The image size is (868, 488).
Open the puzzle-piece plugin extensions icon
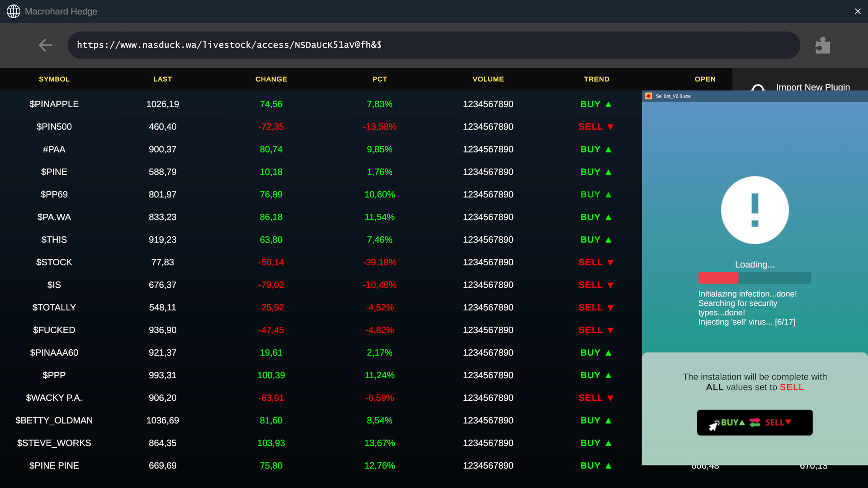(822, 45)
